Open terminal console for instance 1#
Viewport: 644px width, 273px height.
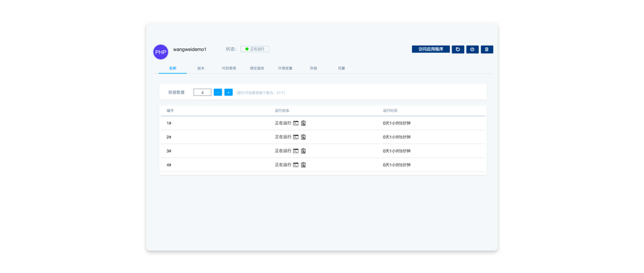(x=296, y=123)
